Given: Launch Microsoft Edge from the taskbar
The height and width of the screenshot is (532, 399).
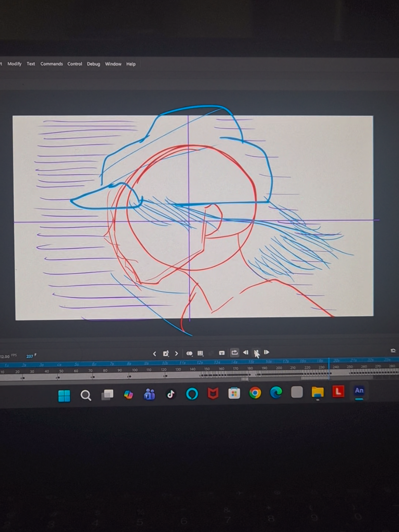Looking at the screenshot, I should click(x=276, y=392).
